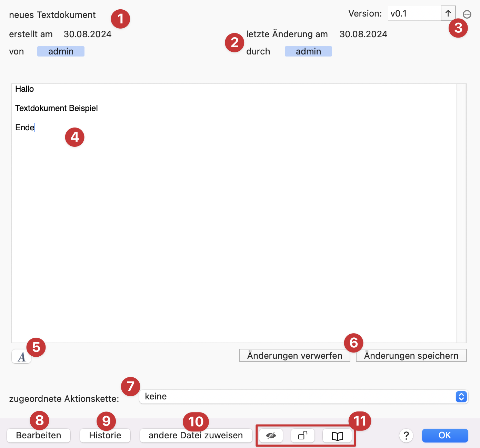Click the line Textdokument Beispiel

[x=57, y=108]
